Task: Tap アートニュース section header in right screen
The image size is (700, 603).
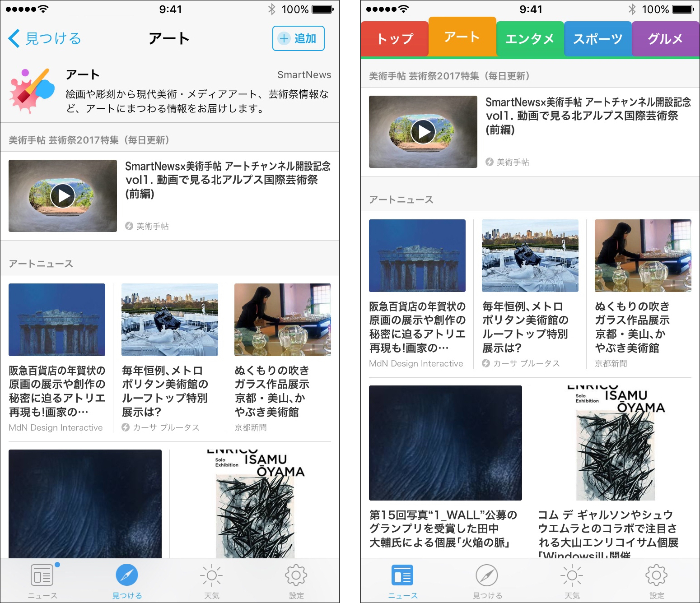Action: [x=401, y=199]
